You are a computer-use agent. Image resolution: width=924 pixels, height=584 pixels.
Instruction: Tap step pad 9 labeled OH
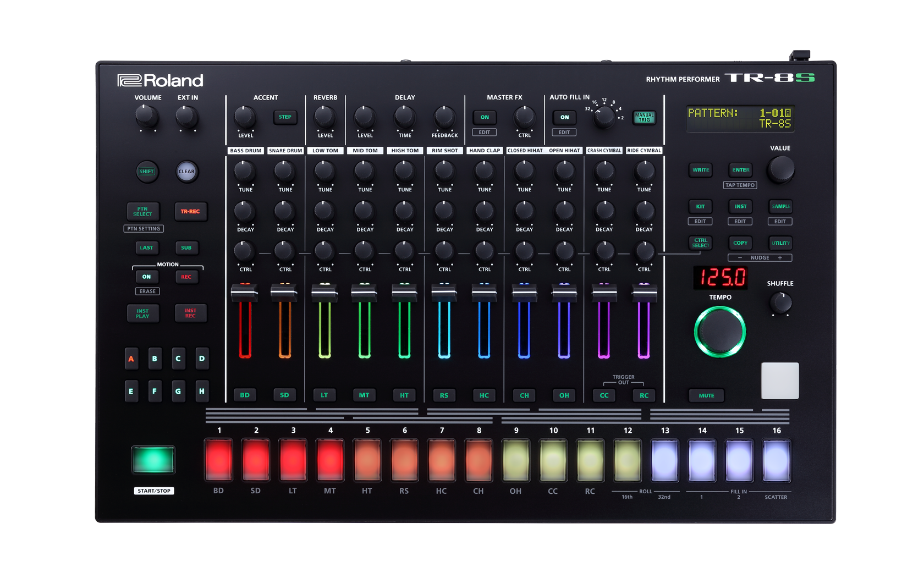516,460
